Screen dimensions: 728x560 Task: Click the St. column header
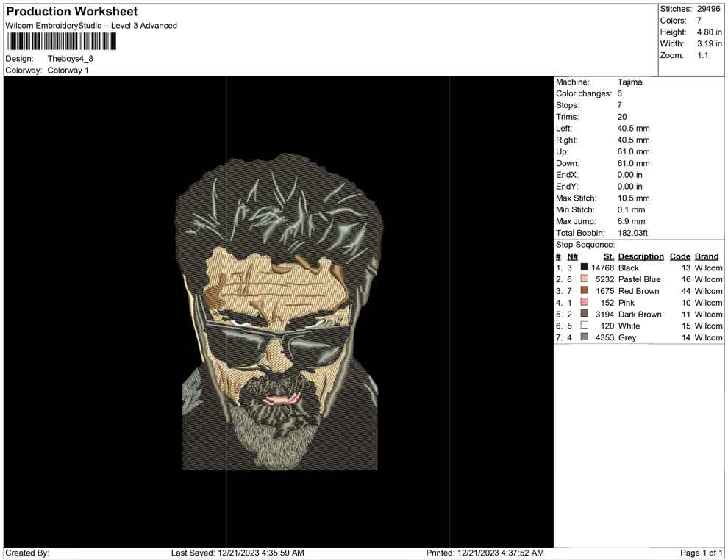(x=608, y=256)
